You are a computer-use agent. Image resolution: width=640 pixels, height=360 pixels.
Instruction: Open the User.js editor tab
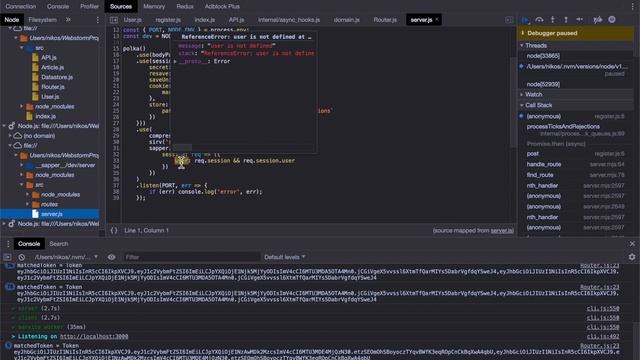tap(133, 20)
